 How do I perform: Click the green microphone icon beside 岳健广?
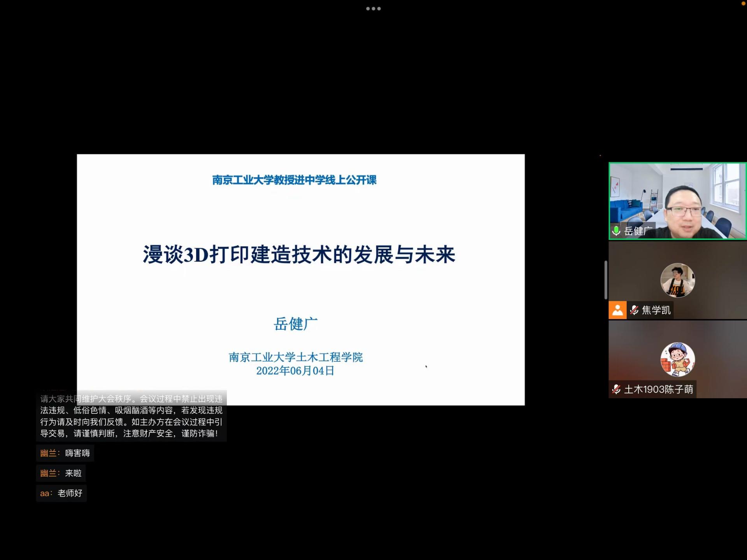coord(616,231)
